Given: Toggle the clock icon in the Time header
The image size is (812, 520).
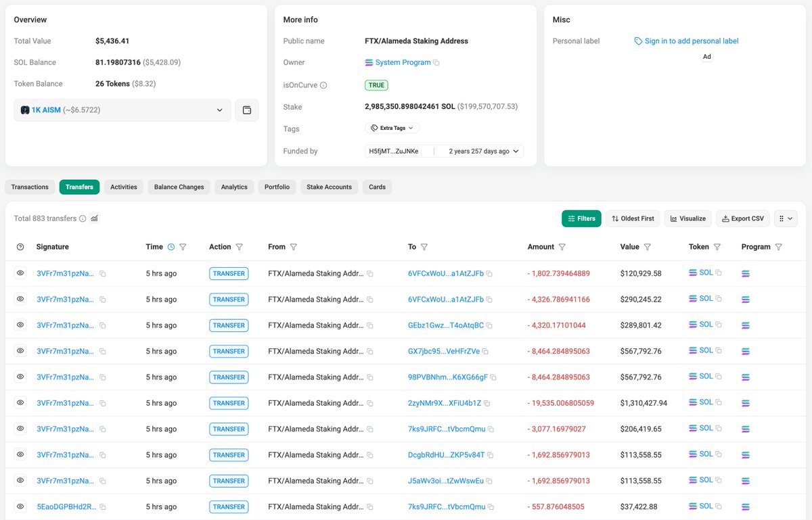Looking at the screenshot, I should point(171,247).
